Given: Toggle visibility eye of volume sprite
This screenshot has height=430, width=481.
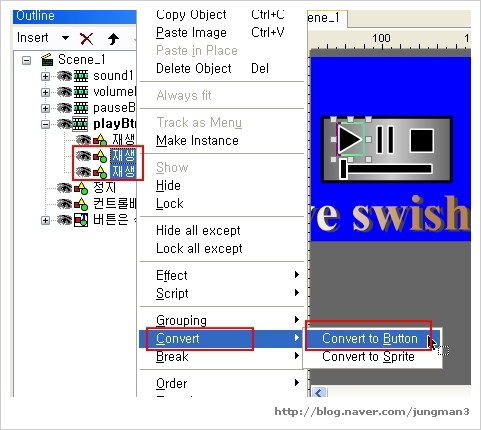Looking at the screenshot, I should click(x=64, y=92).
